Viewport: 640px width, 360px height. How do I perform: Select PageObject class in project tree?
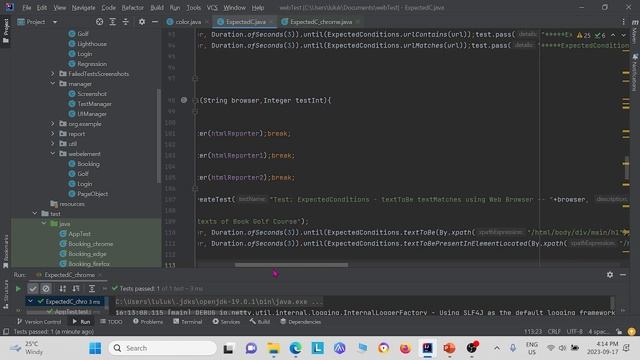[x=93, y=194]
